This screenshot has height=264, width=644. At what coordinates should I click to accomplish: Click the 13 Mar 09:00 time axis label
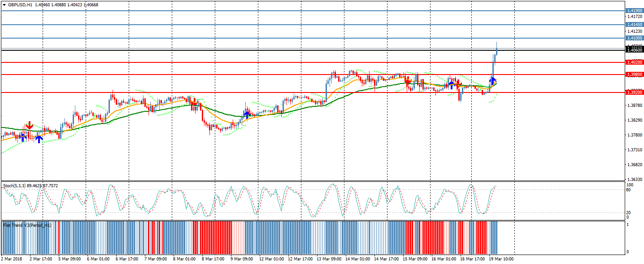(x=328, y=259)
